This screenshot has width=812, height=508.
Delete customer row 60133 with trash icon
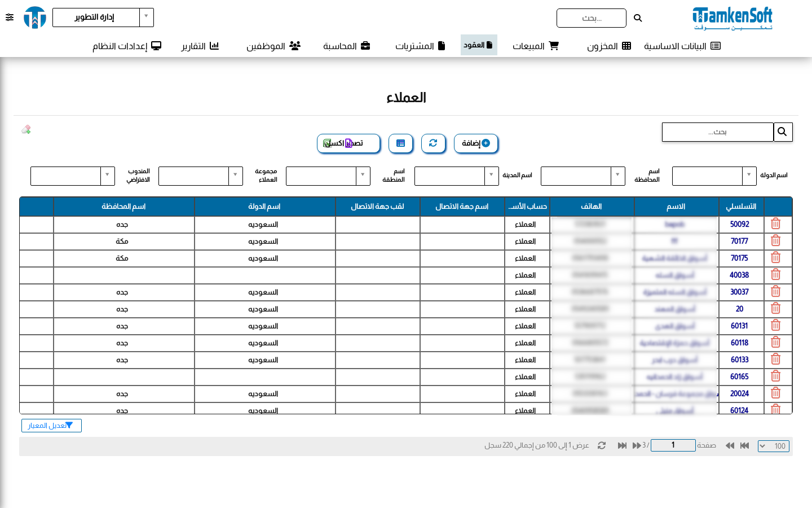click(x=776, y=360)
